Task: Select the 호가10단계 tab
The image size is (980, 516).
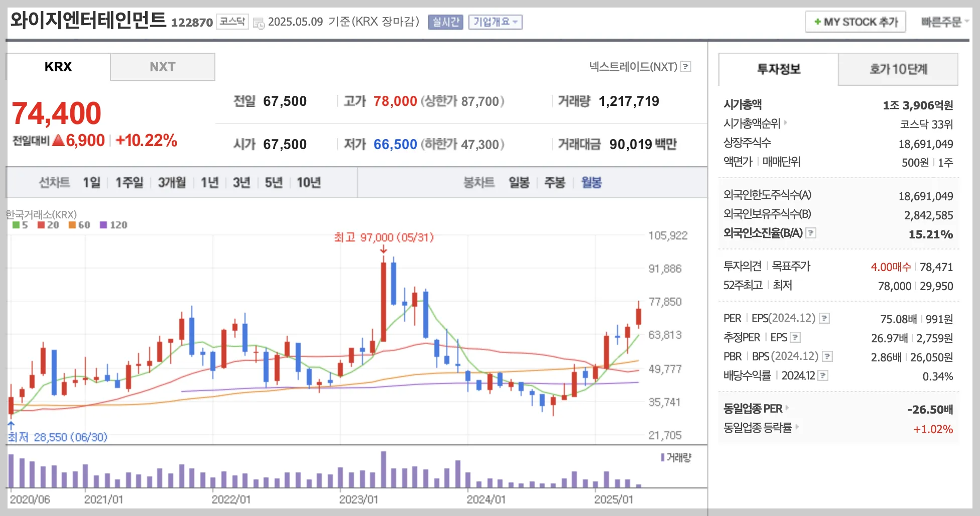Action: pyautogui.click(x=898, y=69)
